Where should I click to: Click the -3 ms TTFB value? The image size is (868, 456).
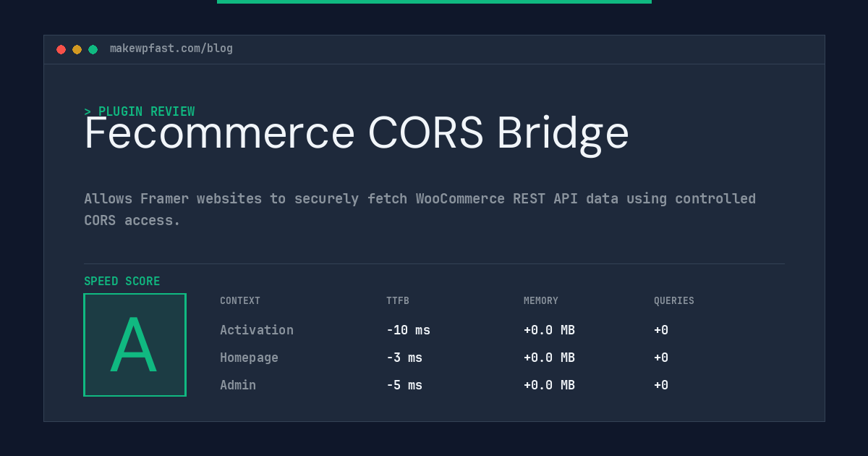click(404, 358)
